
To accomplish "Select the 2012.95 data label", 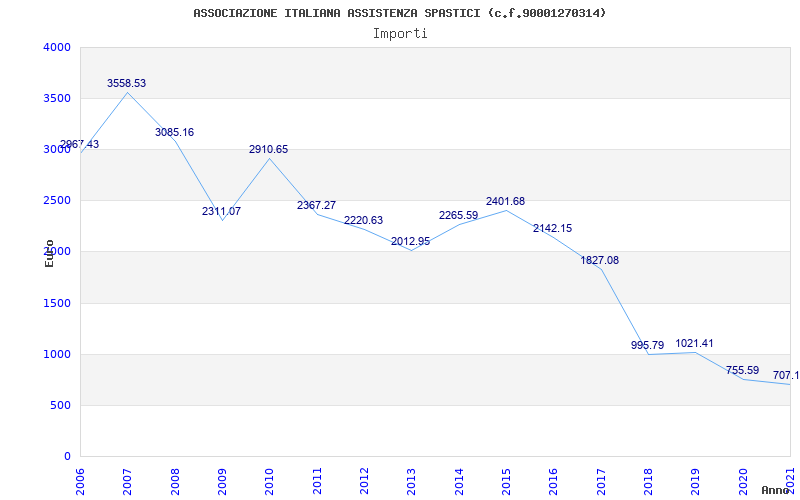I will coord(411,241).
